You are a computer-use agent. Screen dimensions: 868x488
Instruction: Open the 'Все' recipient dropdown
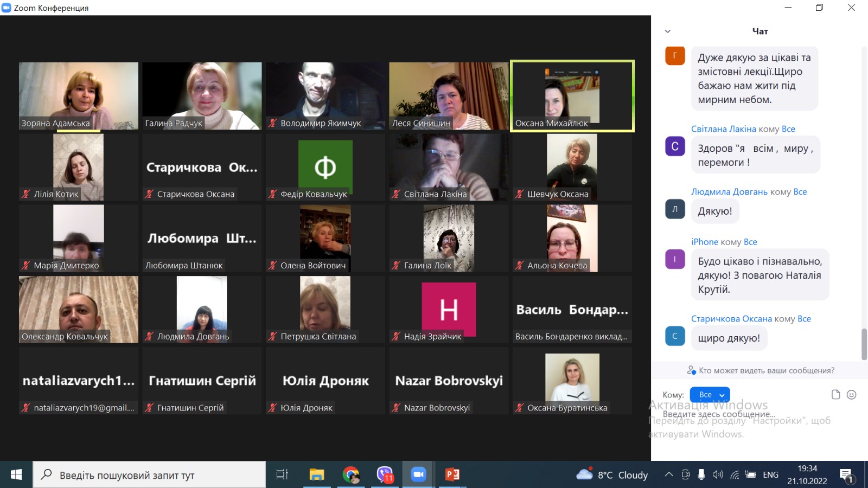click(710, 395)
